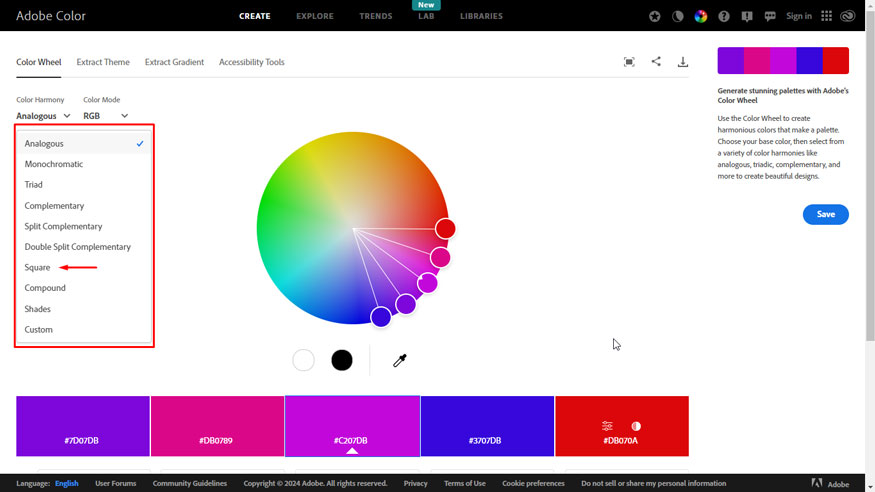
Task: Click the Sign in link
Action: (x=798, y=16)
